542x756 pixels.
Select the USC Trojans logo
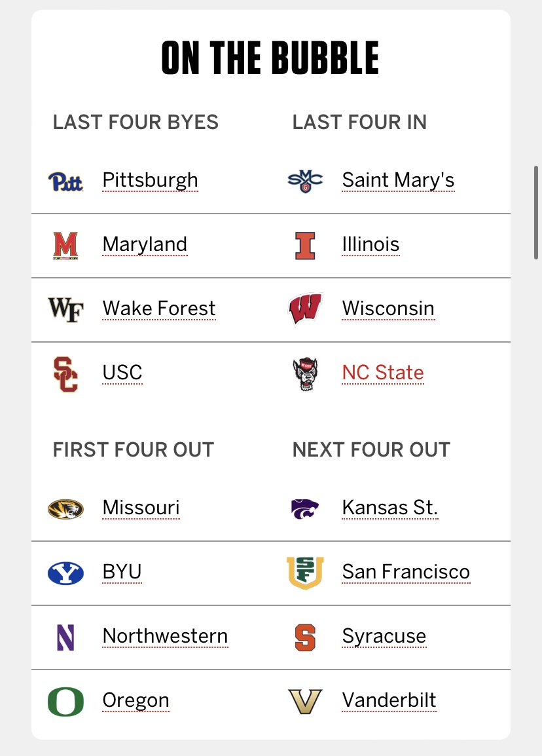pos(65,373)
